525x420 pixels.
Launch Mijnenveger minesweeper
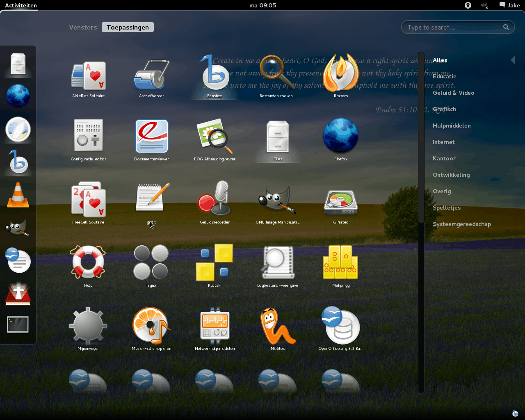(88, 329)
